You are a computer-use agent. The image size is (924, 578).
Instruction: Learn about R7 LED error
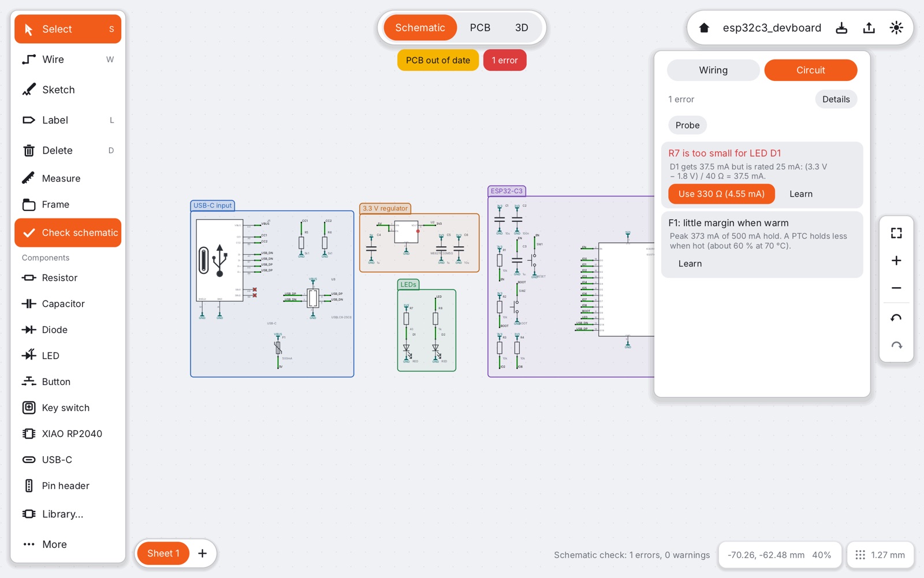800,194
